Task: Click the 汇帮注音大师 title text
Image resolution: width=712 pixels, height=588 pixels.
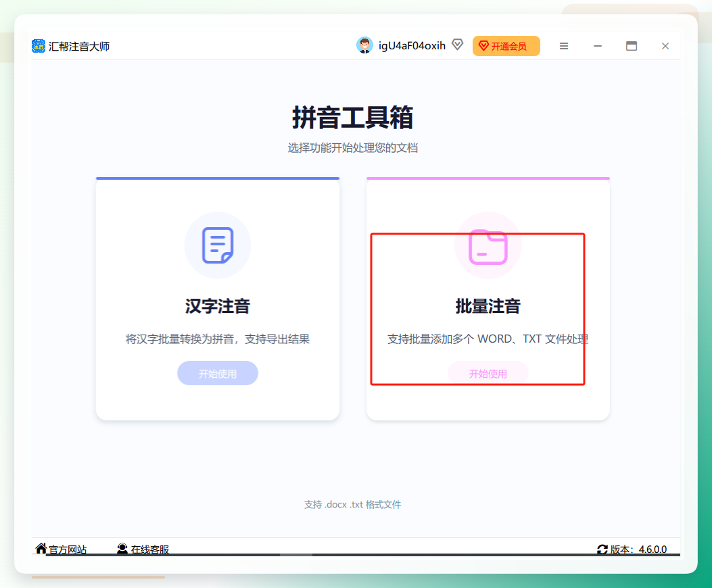Action: tap(79, 47)
